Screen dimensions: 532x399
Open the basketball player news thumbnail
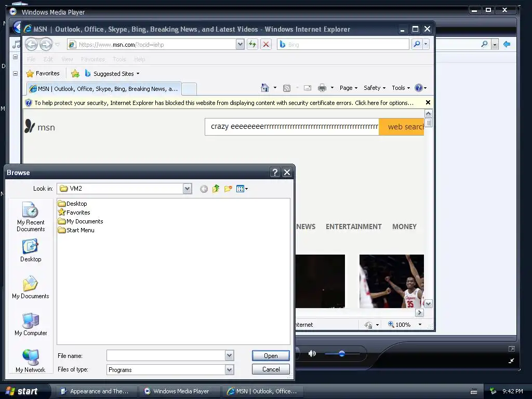(392, 281)
